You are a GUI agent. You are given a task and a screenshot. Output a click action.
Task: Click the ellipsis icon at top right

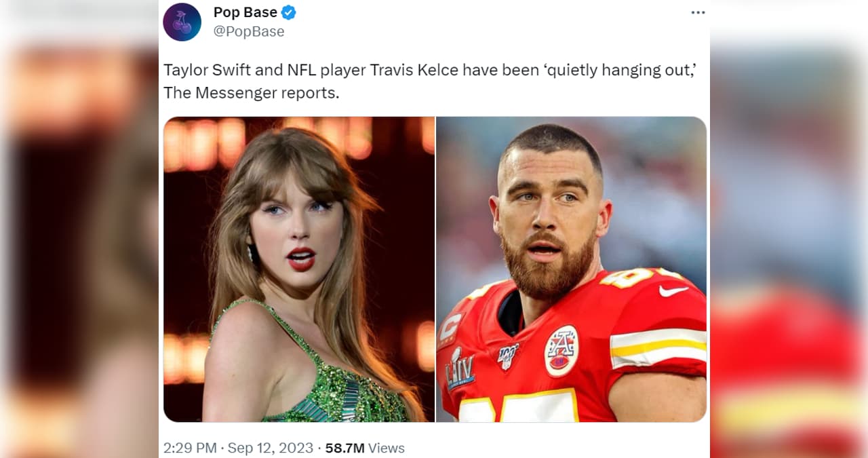pyautogui.click(x=698, y=12)
